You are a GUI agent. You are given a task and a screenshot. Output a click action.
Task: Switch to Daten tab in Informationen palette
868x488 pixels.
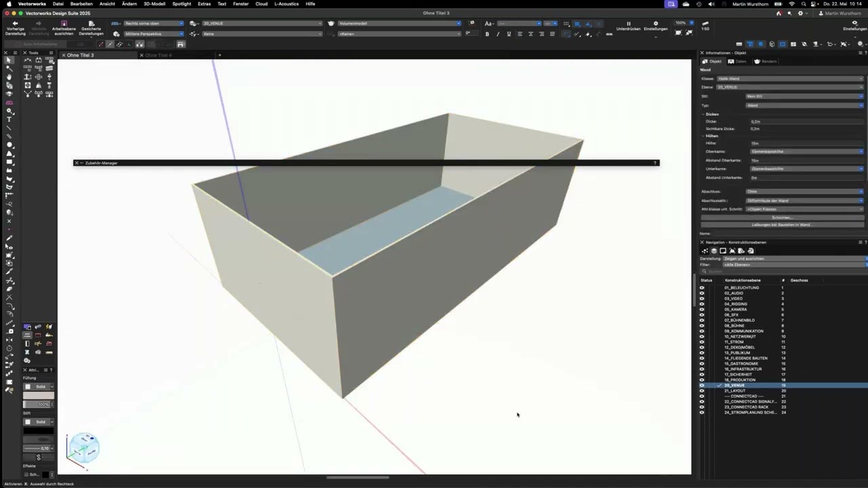click(x=737, y=61)
